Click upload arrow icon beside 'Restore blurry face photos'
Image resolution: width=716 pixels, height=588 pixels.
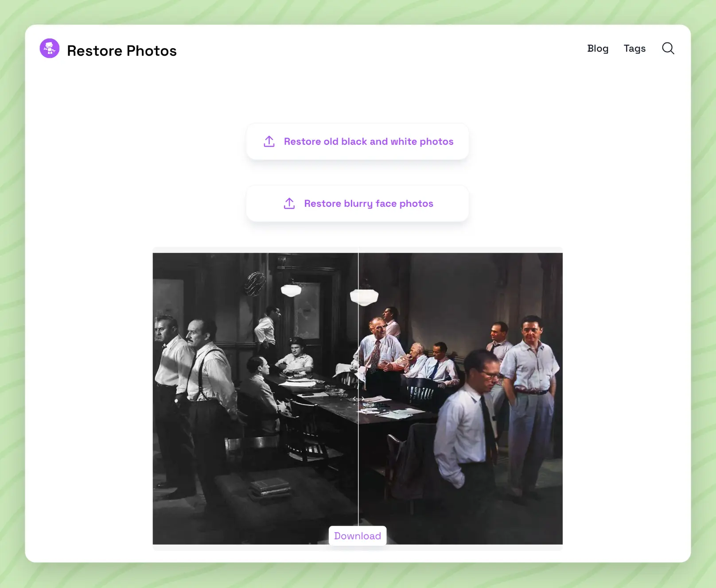[289, 204]
